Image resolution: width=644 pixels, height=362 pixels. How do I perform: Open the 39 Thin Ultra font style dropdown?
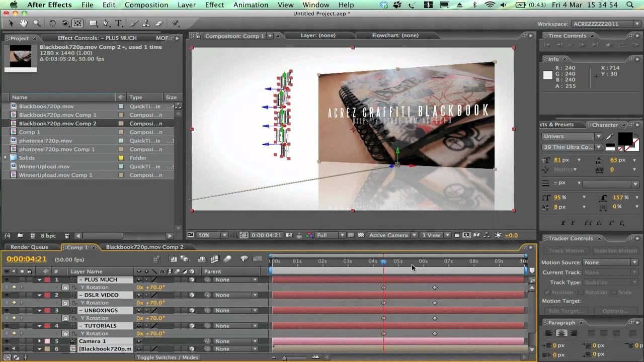click(572, 147)
